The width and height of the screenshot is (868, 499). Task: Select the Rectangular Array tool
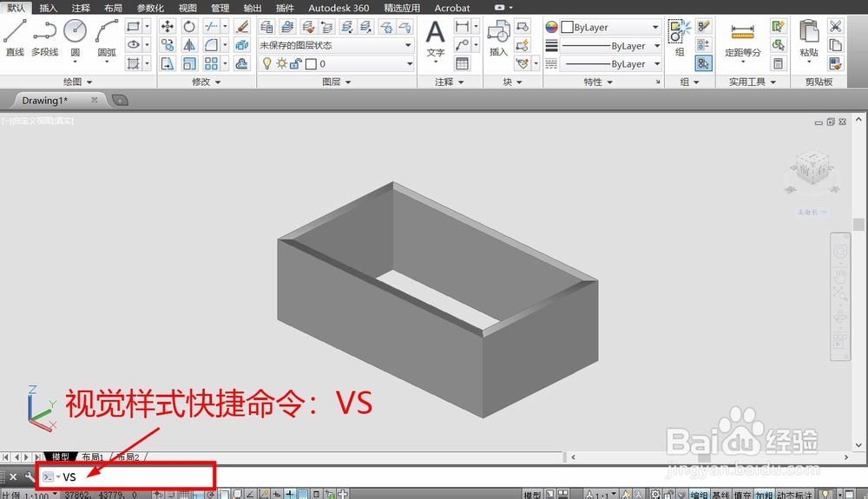[212, 63]
